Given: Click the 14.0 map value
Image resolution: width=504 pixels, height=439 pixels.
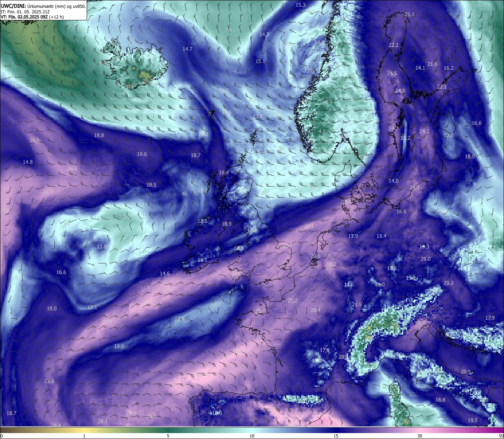Looking at the screenshot, I should coord(393,181).
